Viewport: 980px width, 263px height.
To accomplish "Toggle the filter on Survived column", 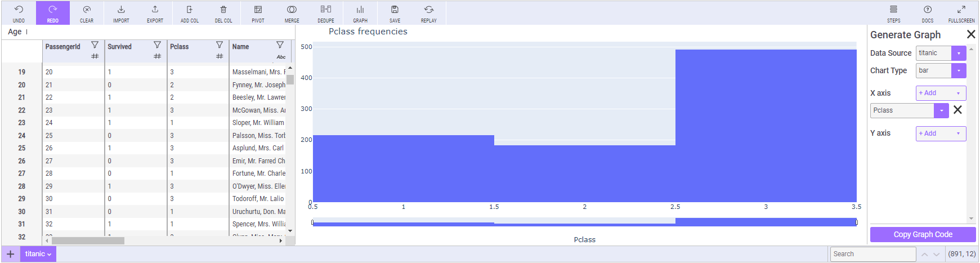I will pyautogui.click(x=157, y=45).
